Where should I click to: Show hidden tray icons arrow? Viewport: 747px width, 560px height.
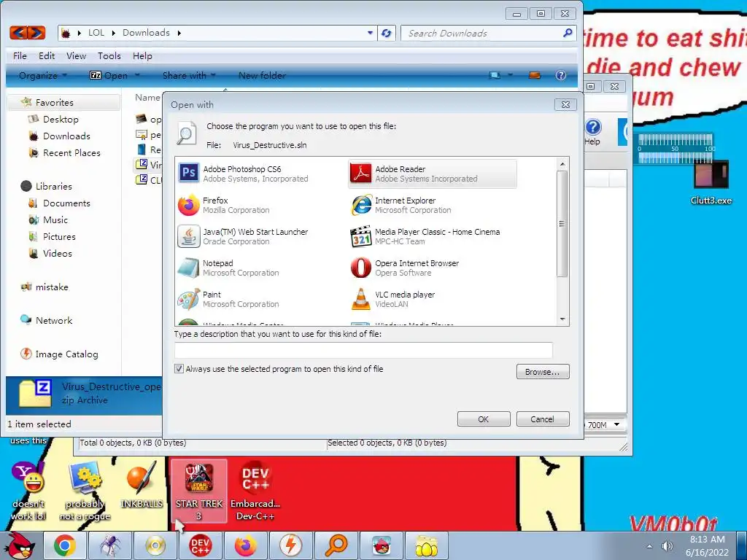[649, 546]
